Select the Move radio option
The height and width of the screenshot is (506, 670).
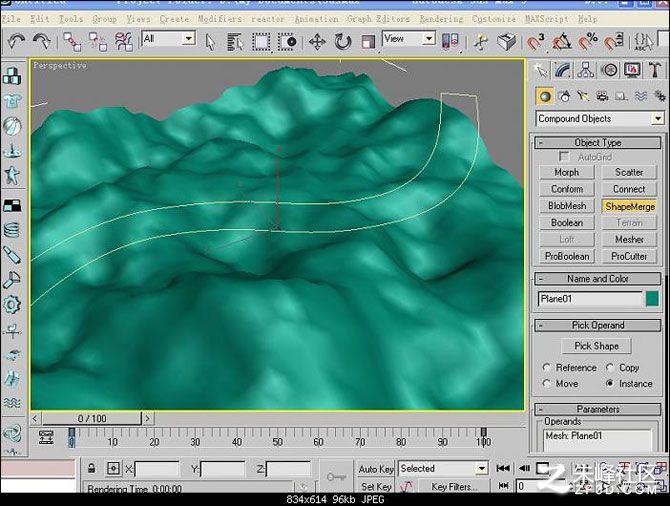[546, 383]
